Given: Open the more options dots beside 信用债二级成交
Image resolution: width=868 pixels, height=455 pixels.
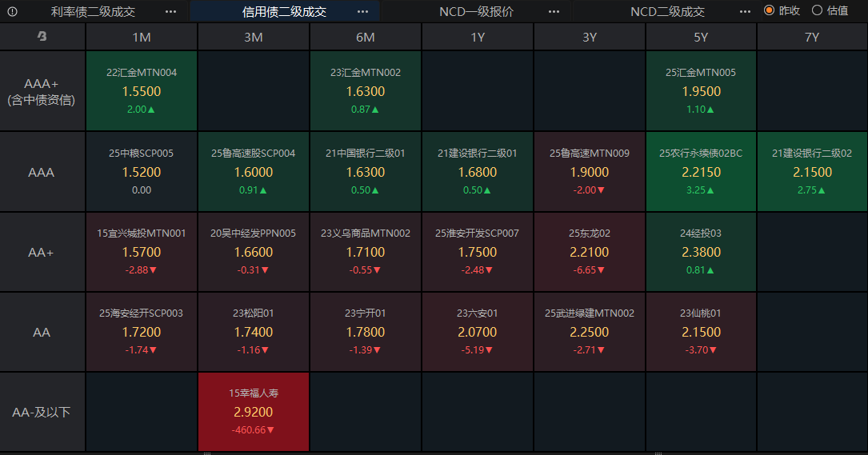Looking at the screenshot, I should [362, 12].
